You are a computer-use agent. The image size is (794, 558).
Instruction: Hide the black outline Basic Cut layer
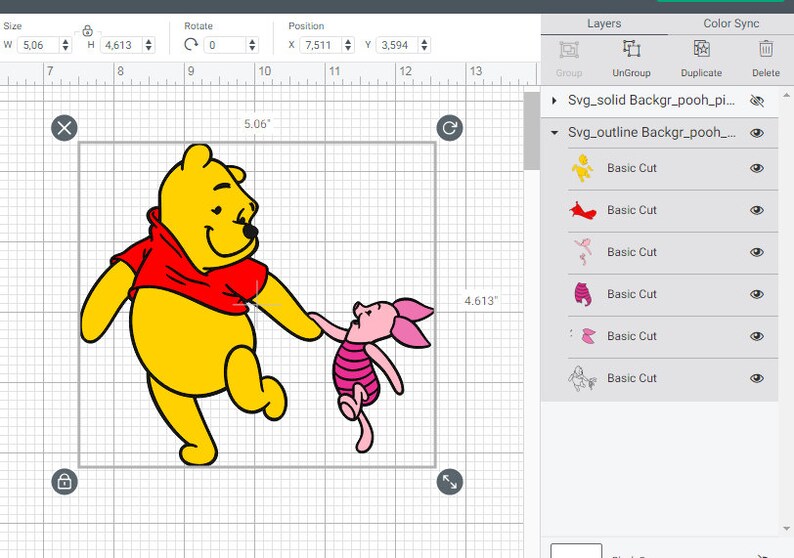tap(757, 378)
